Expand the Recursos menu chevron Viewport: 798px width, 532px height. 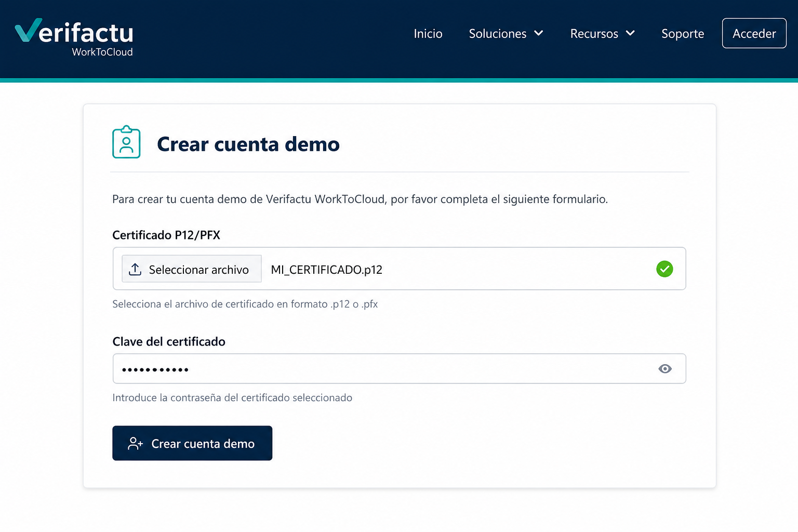tap(630, 33)
